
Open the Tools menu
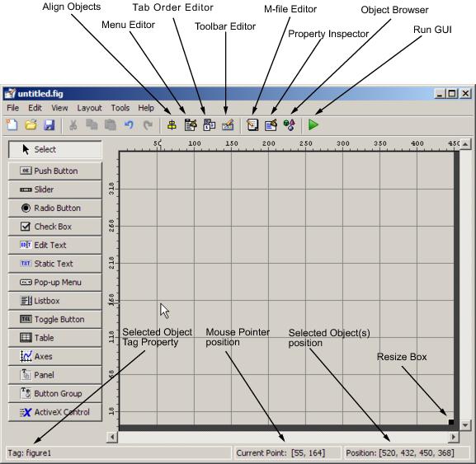[x=120, y=108]
